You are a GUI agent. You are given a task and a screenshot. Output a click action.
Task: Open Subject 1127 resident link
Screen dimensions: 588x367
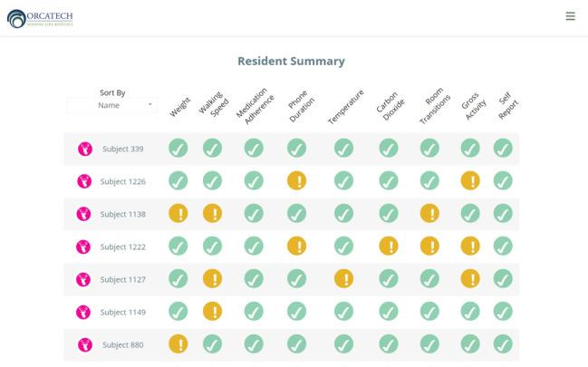click(x=122, y=280)
